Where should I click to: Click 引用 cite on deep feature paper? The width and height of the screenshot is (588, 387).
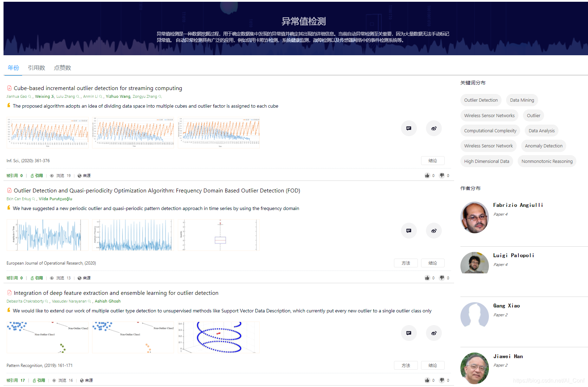coord(39,380)
